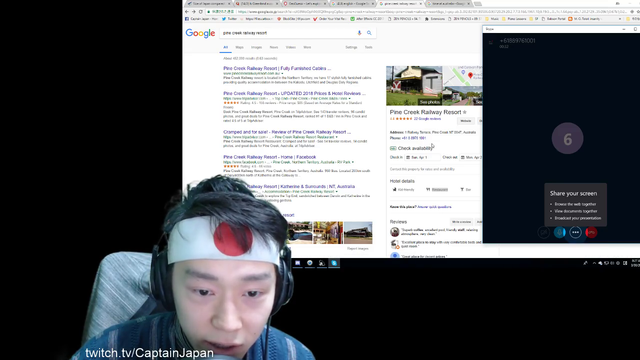Click the red building image thumbnail
This screenshot has width=640, height=360.
pyautogui.click(x=358, y=233)
